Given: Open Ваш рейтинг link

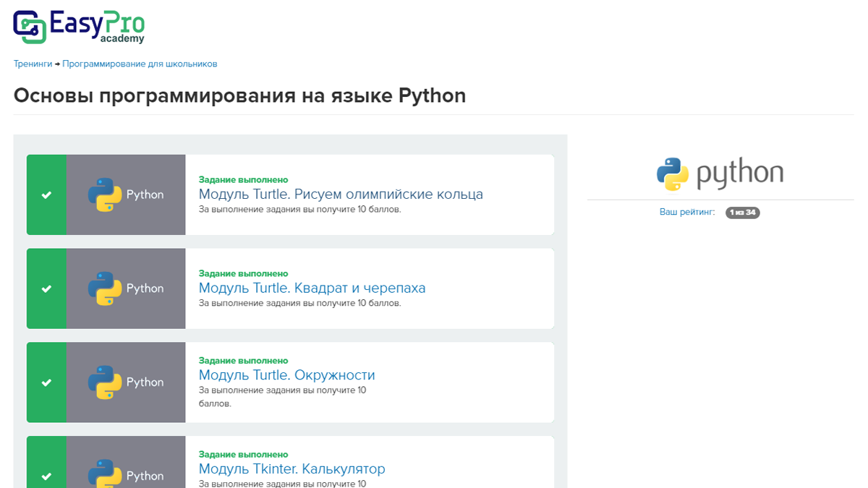Looking at the screenshot, I should pyautogui.click(x=687, y=212).
